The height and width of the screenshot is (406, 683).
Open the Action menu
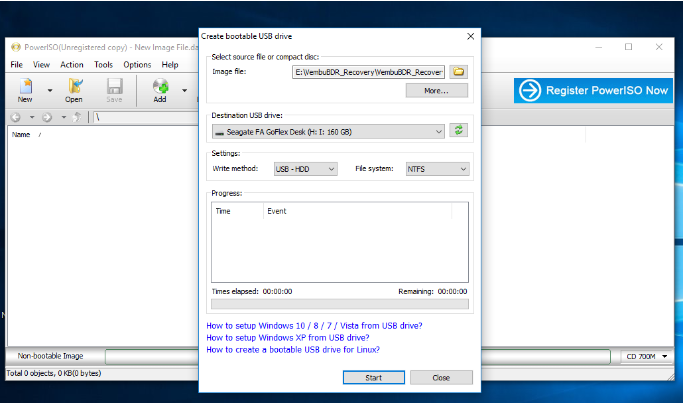pos(72,64)
